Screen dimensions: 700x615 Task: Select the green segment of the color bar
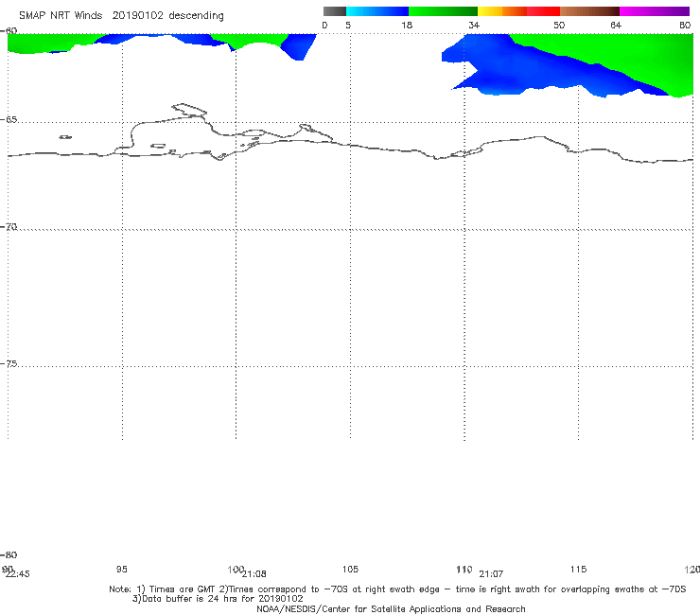(443, 11)
